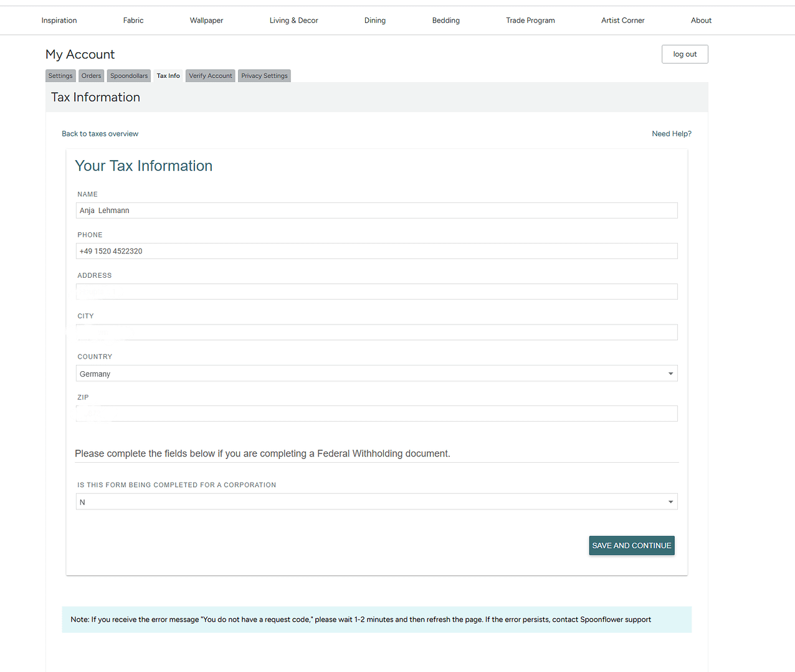Click the Address text field
Viewport: 795px width, 672px height.
(x=376, y=291)
